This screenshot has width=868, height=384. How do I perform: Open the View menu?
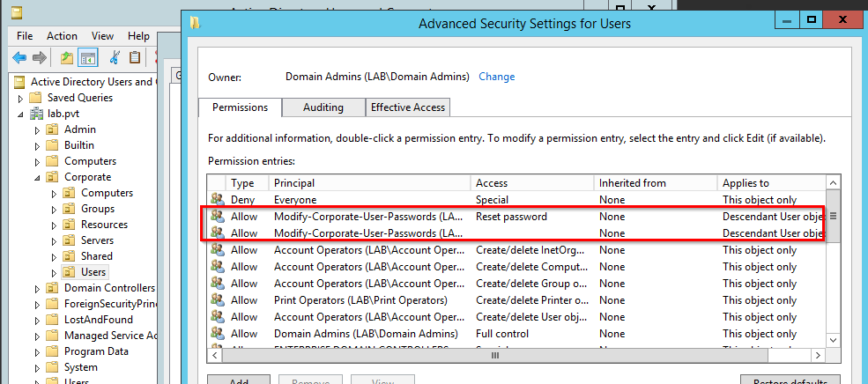click(102, 36)
